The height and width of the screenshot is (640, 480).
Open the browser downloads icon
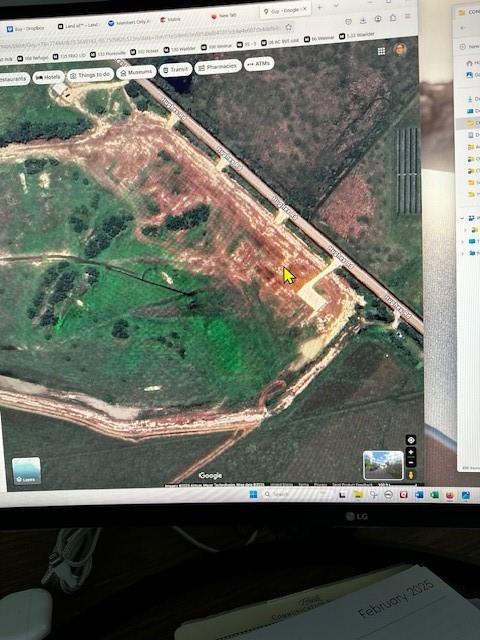tap(362, 20)
